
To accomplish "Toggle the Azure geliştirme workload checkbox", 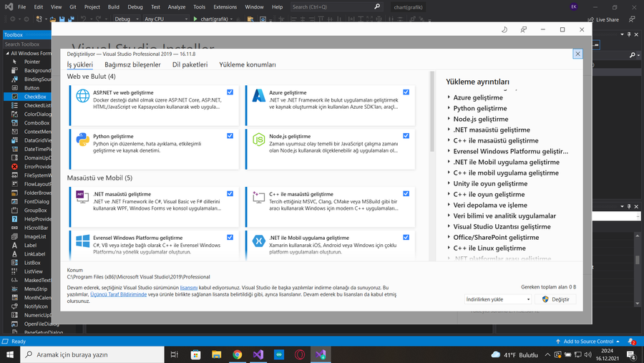I will point(406,92).
